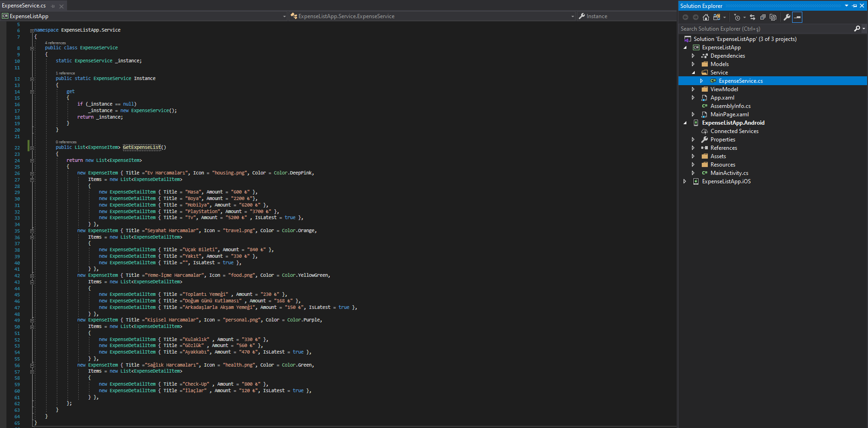Viewport: 868px width, 428px height.
Task: Click the Back navigation arrow in Solution Explorer
Action: [x=685, y=18]
